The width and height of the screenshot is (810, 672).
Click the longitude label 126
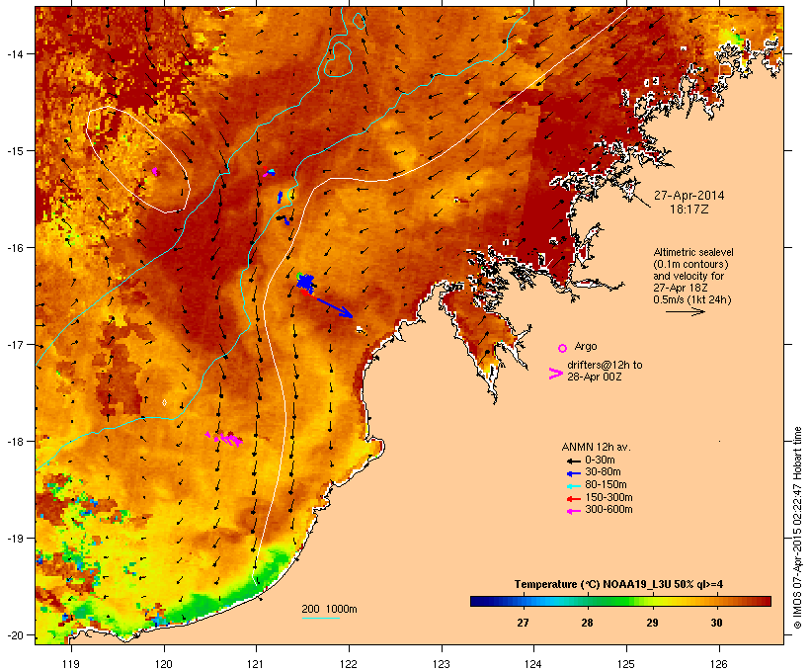pyautogui.click(x=719, y=664)
